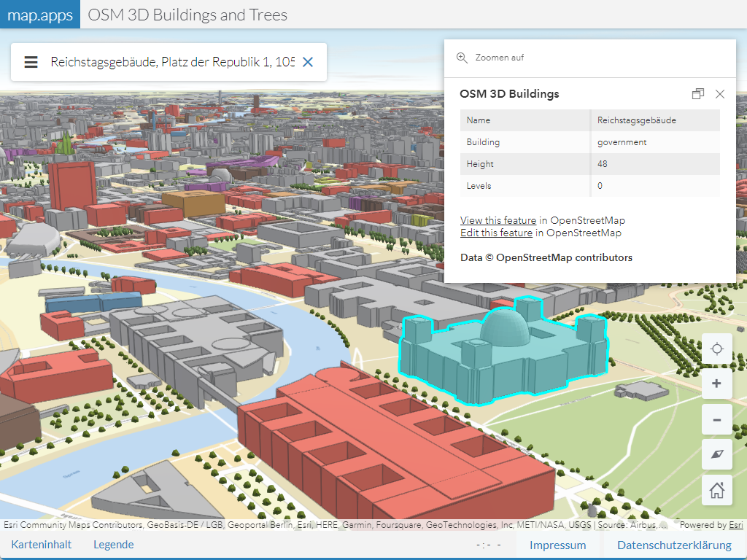The height and width of the screenshot is (560, 747).
Task: Open the Impressum link
Action: point(557,545)
